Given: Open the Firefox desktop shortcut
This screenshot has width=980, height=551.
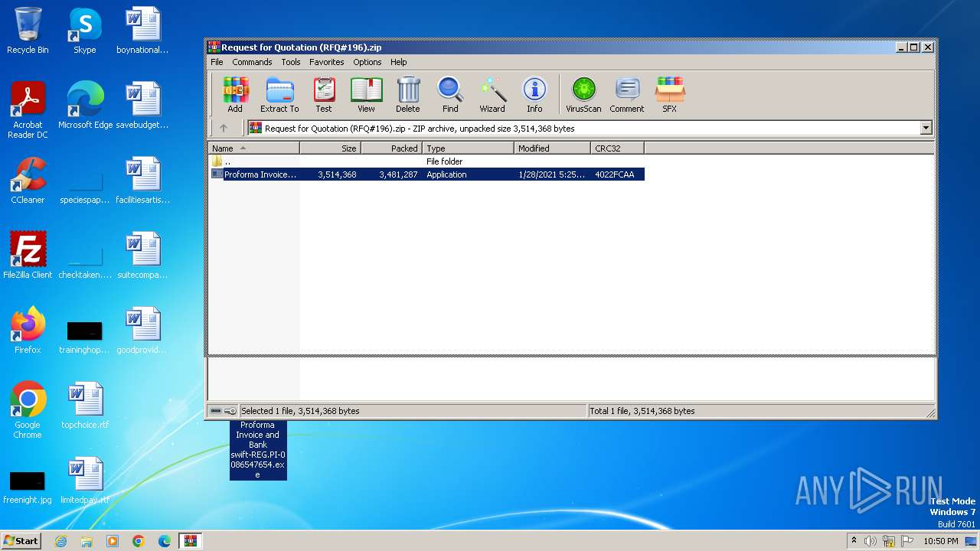Looking at the screenshot, I should 28,331.
